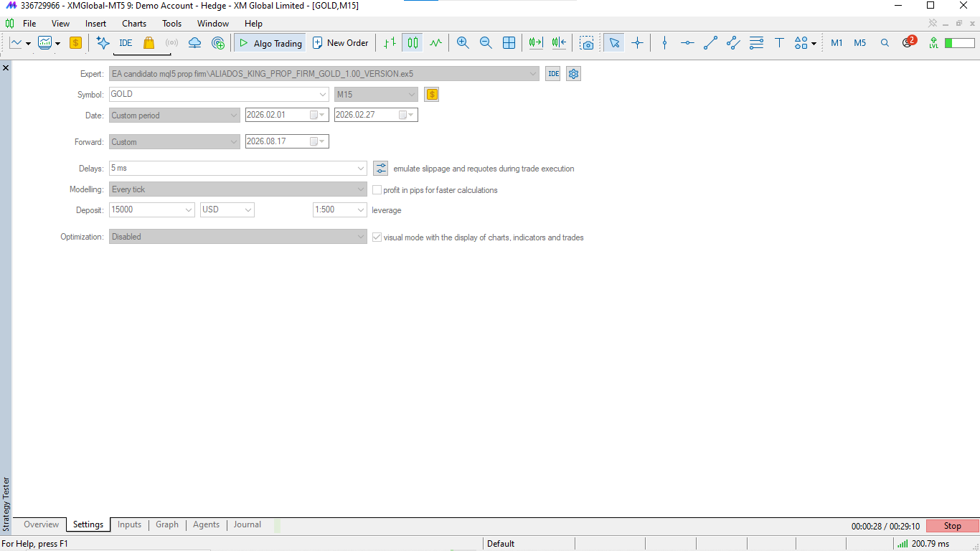
Task: Open the Forward Custom dropdown
Action: [234, 142]
